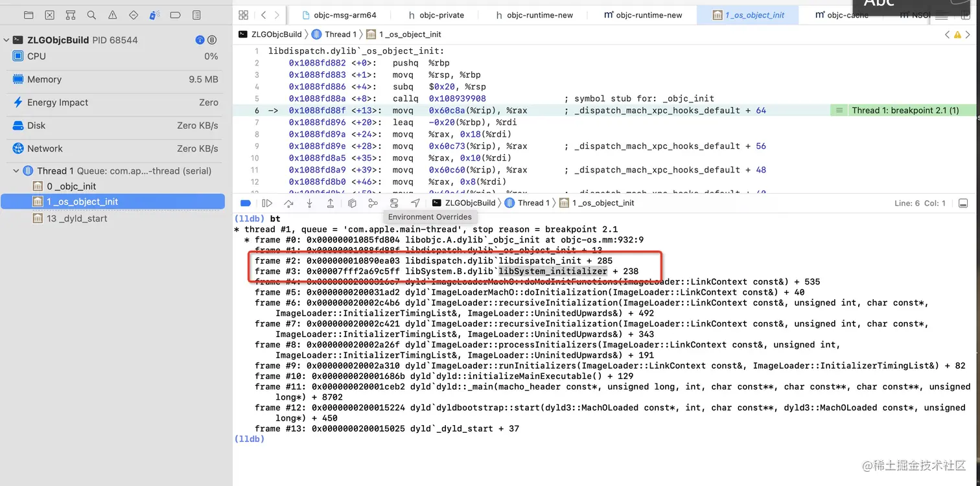Collapse the ZLGObjcBuild process tree

6,40
